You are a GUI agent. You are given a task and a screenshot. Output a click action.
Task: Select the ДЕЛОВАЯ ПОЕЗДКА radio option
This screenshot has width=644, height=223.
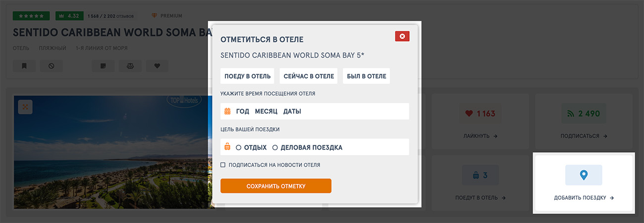(307, 147)
